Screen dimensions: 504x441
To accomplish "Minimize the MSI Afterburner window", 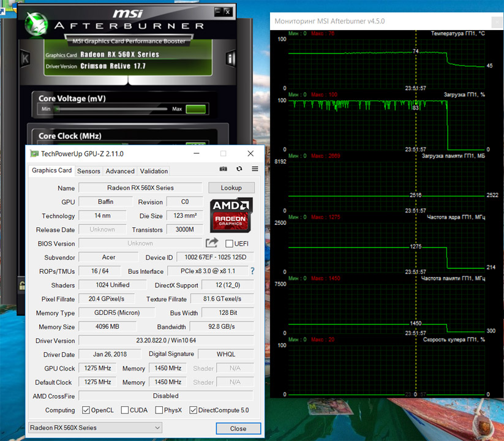I will 218,12.
